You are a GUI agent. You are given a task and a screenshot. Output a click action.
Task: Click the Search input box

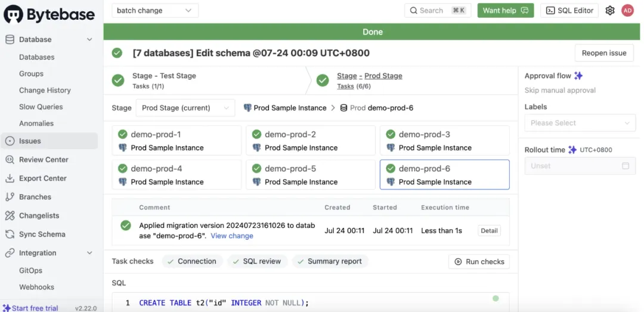(x=438, y=10)
